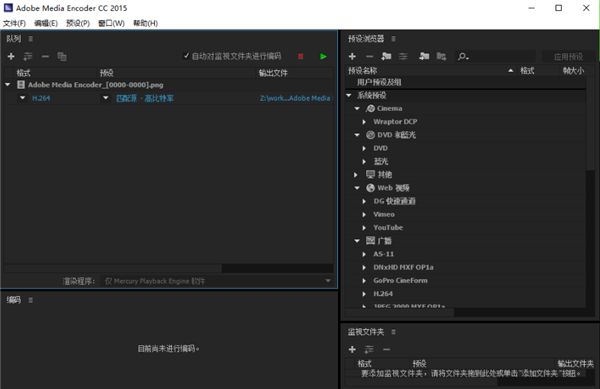Open the preset browser panel menu icon
The height and width of the screenshot is (389, 600).
click(393, 39)
